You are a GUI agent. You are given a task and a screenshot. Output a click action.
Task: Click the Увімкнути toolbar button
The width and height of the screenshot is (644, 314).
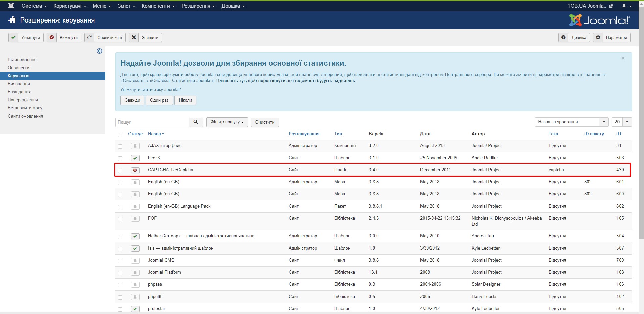point(26,37)
